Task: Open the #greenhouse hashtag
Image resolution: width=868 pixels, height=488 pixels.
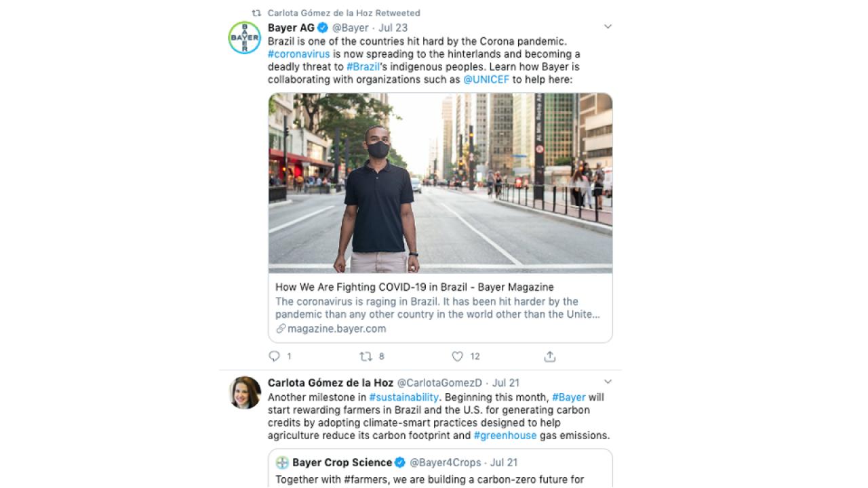Action: [x=505, y=435]
